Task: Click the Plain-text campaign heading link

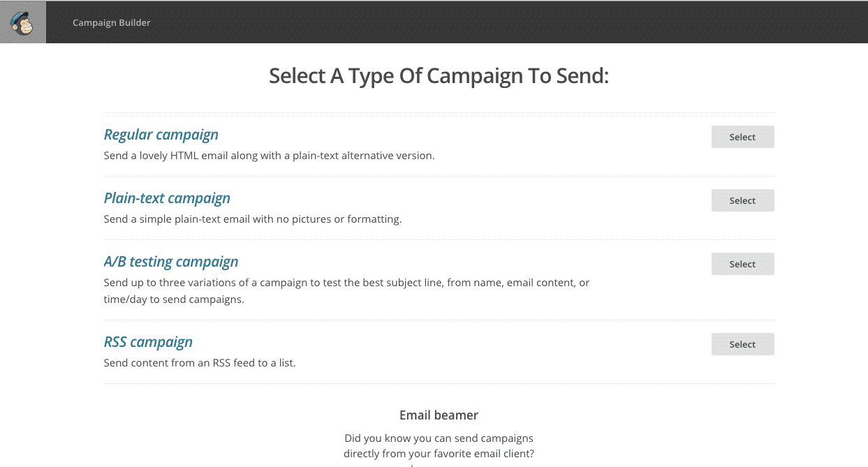Action: click(167, 198)
